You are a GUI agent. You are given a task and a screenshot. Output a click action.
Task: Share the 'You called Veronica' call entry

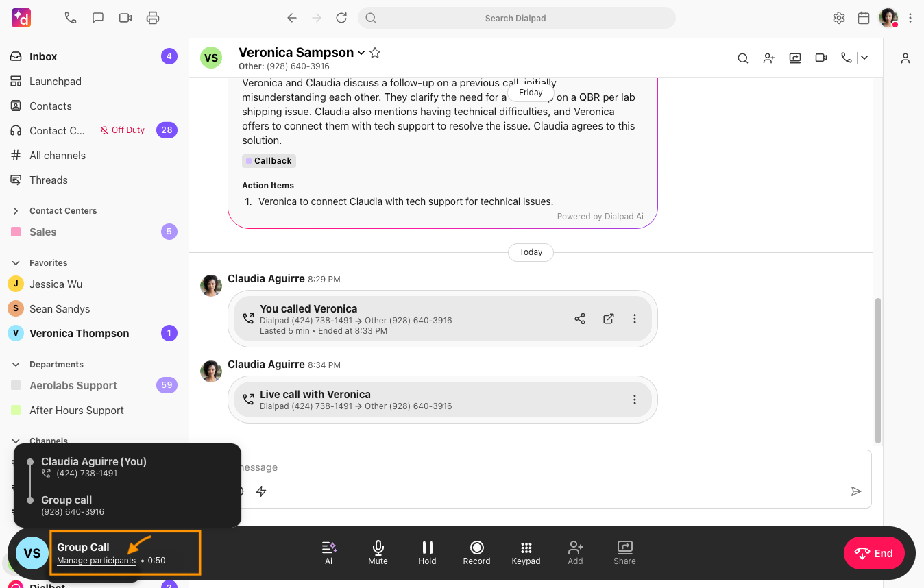click(580, 319)
